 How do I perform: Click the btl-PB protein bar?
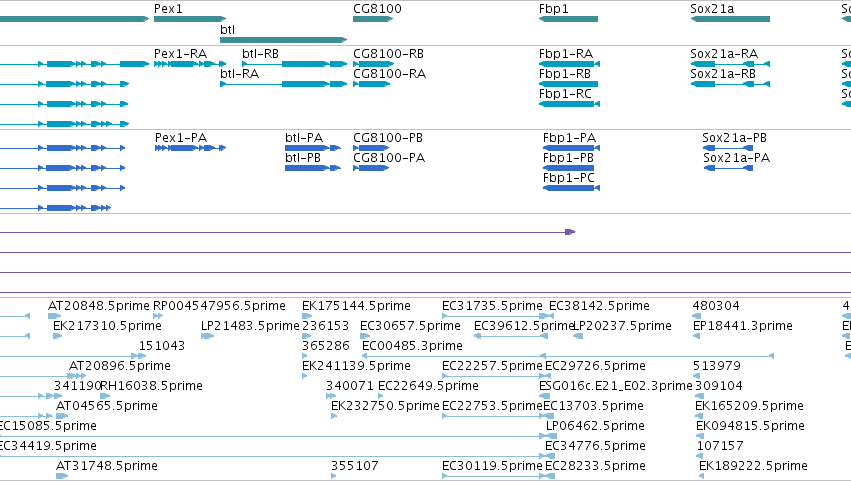coord(313,168)
